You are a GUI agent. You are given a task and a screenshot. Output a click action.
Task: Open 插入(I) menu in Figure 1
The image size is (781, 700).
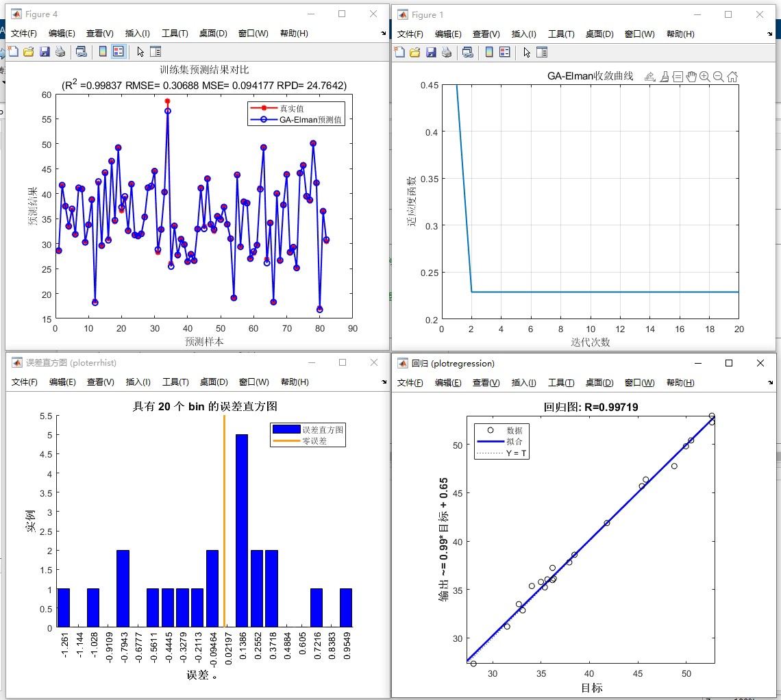coord(524,34)
